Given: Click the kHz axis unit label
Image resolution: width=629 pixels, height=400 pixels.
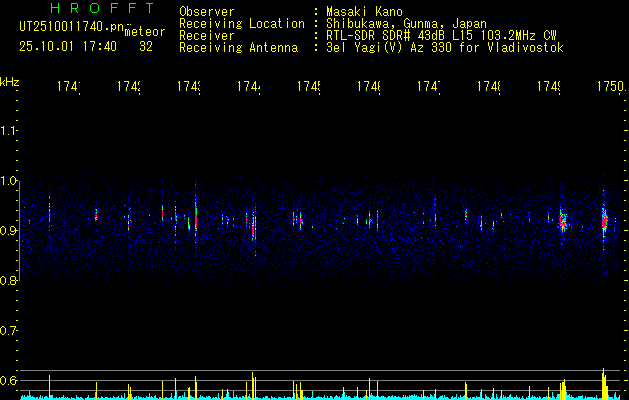Looking at the screenshot, I should click(x=9, y=82).
